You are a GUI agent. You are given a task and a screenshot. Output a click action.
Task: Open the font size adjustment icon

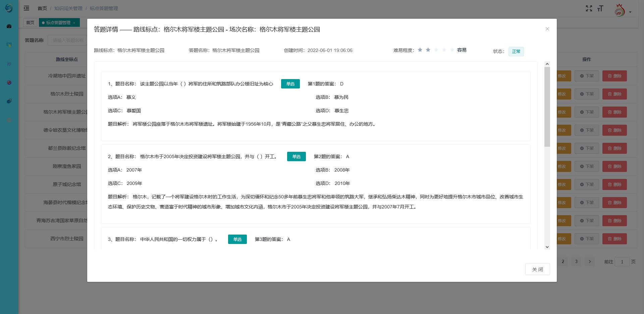(x=600, y=8)
